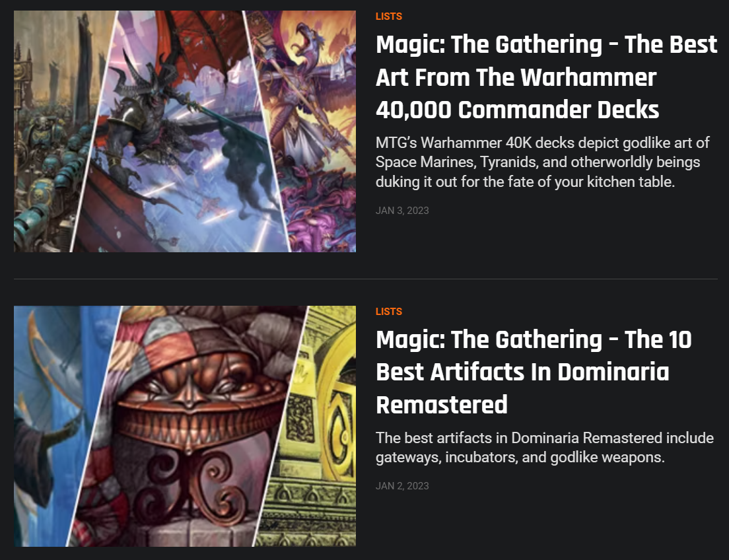Click the Dominaria Remastered article thumbnail image
The height and width of the screenshot is (560, 729).
(x=185, y=426)
